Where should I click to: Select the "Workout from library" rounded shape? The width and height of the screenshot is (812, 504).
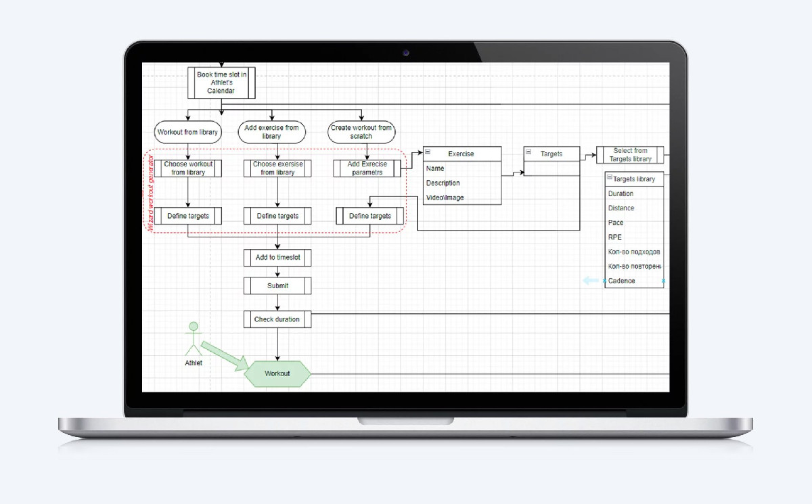(x=187, y=132)
